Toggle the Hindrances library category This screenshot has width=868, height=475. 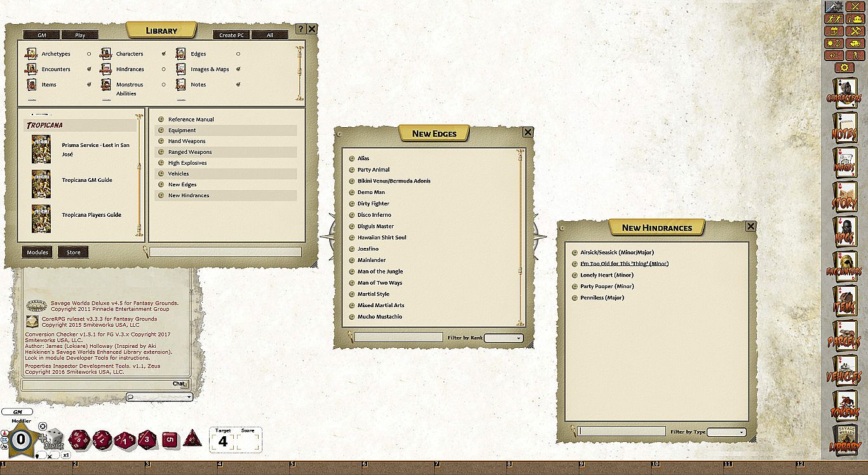[164, 69]
